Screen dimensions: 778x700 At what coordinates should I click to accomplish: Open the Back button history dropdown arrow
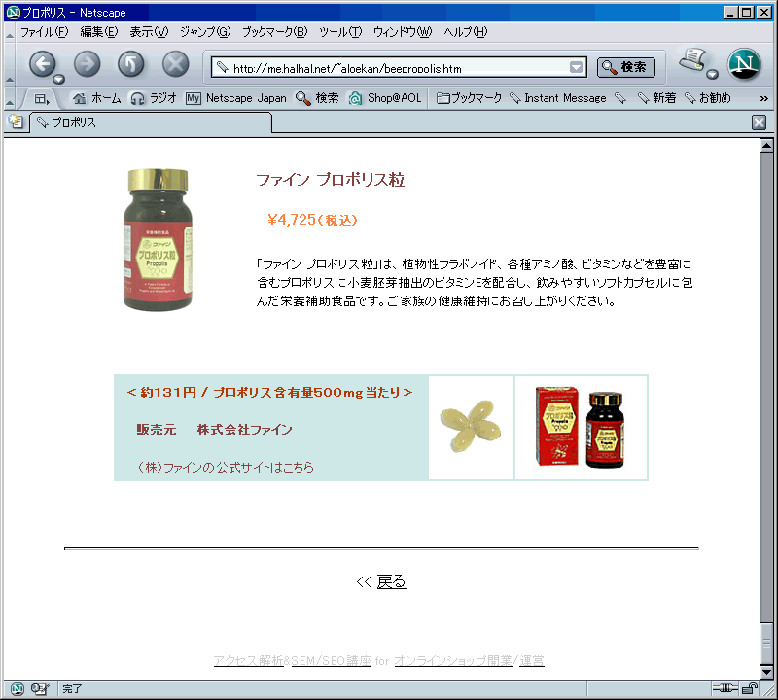[59, 79]
